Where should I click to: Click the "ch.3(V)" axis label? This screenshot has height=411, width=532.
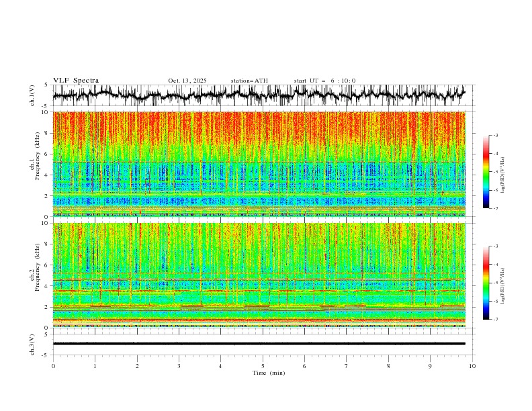coord(32,345)
